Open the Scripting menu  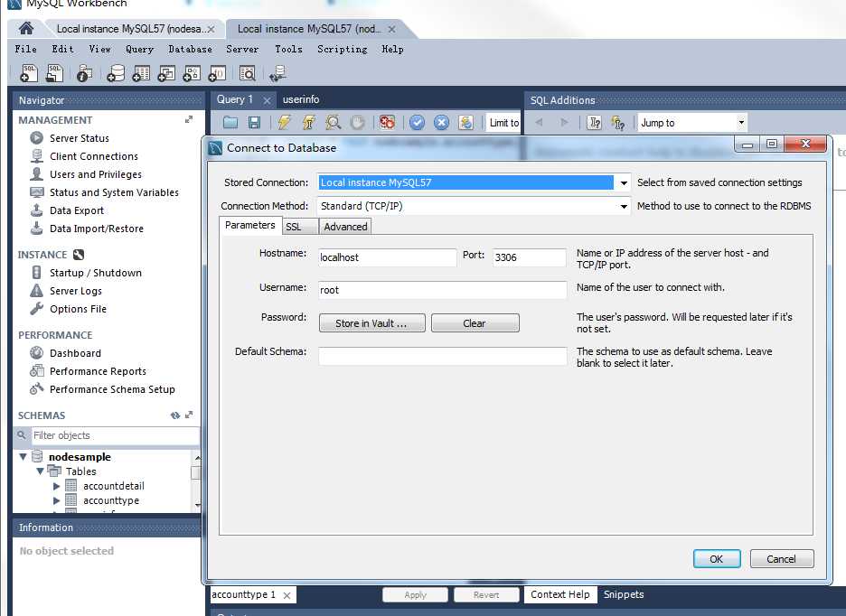point(342,49)
